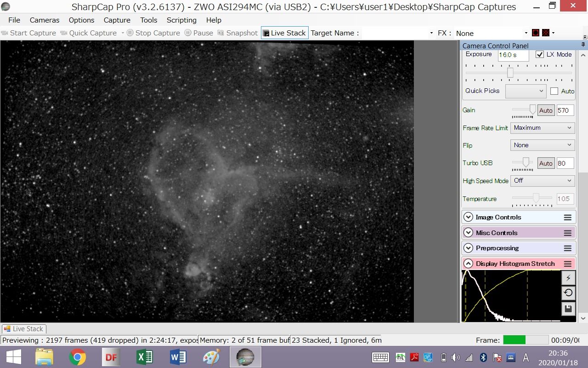This screenshot has width=588, height=368.
Task: Click the Stop Capture toolbar icon
Action: 130,33
